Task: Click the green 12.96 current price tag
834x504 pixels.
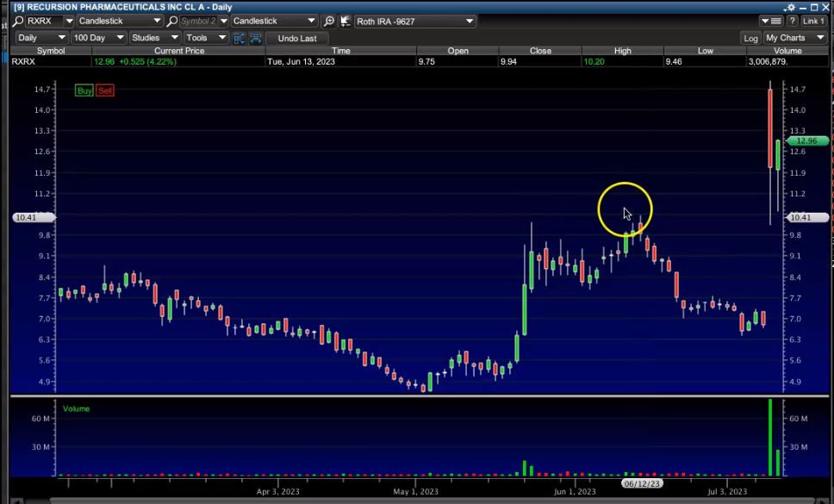Action: [x=807, y=141]
